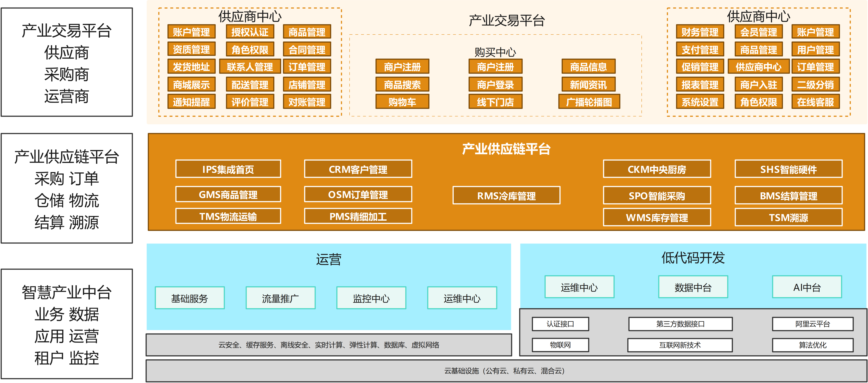Screen dimensions: 868x383
Task: Click the 商户入驻 box
Action: (x=759, y=84)
